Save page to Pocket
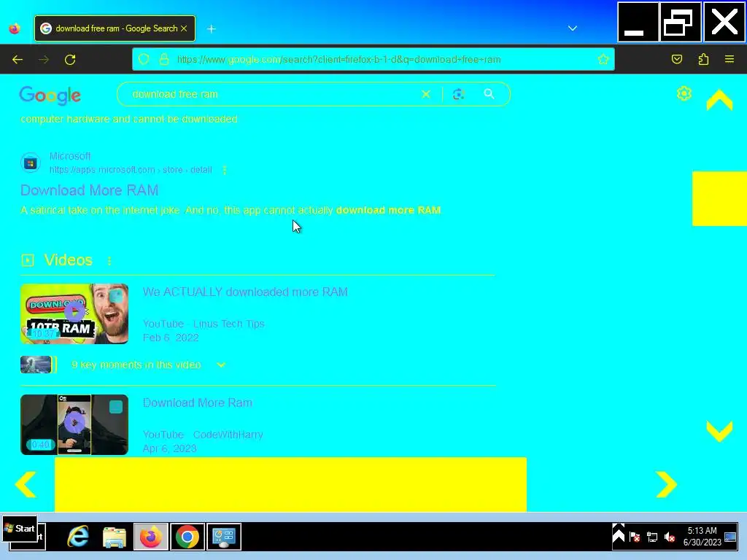 (677, 59)
